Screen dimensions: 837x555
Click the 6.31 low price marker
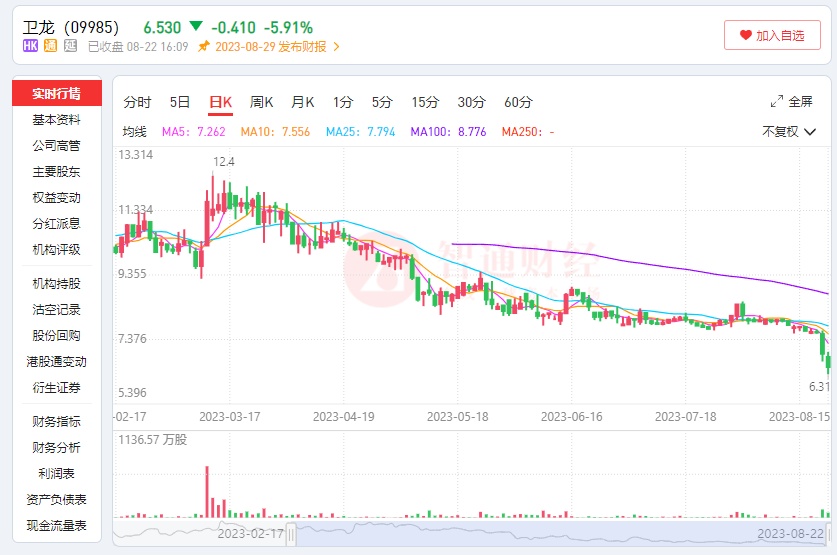point(819,386)
